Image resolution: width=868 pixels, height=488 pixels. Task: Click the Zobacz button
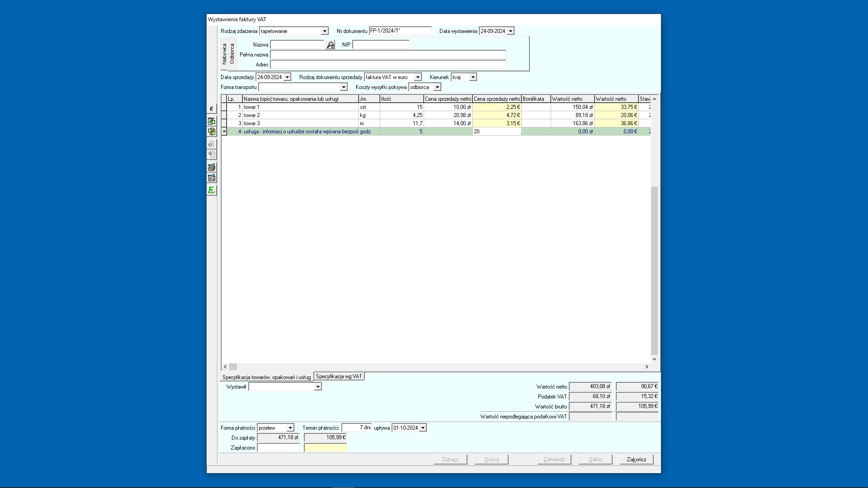point(450,460)
